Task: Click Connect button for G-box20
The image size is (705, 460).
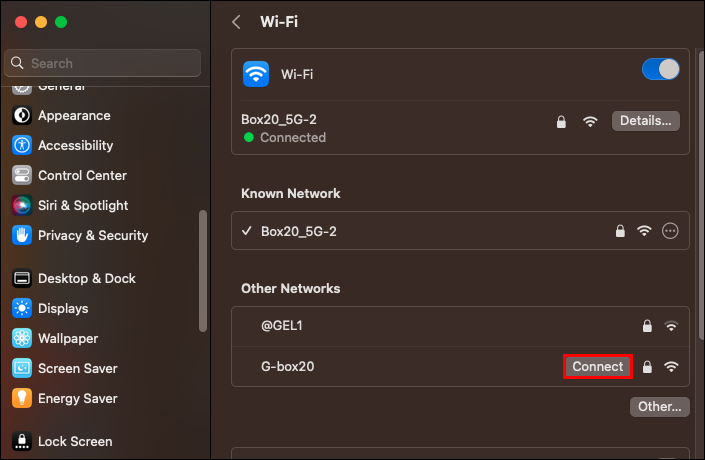Action: click(x=597, y=367)
